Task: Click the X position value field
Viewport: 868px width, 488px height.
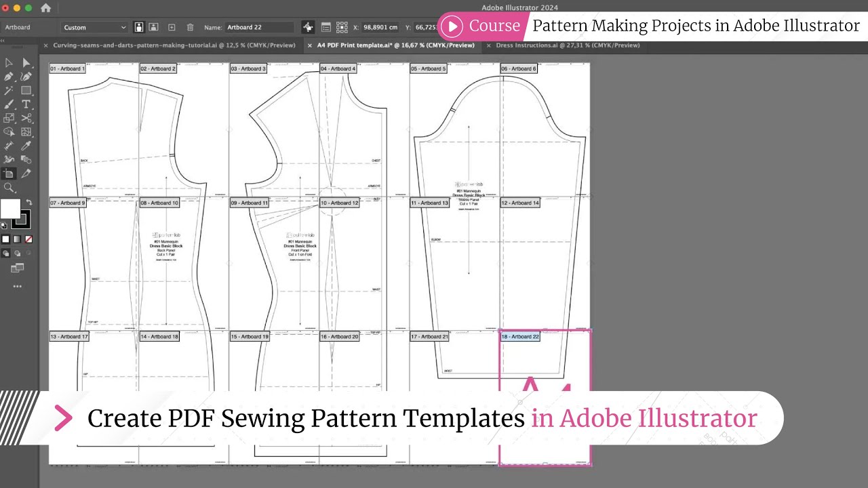Action: pyautogui.click(x=380, y=27)
